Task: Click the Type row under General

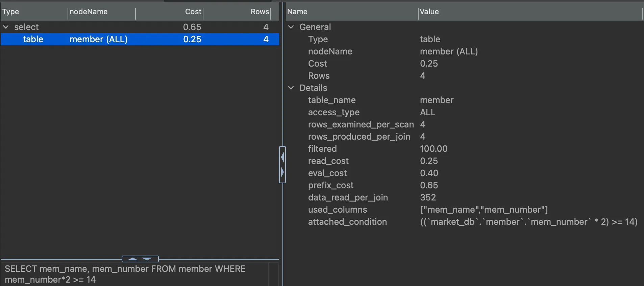Action: tap(465, 39)
